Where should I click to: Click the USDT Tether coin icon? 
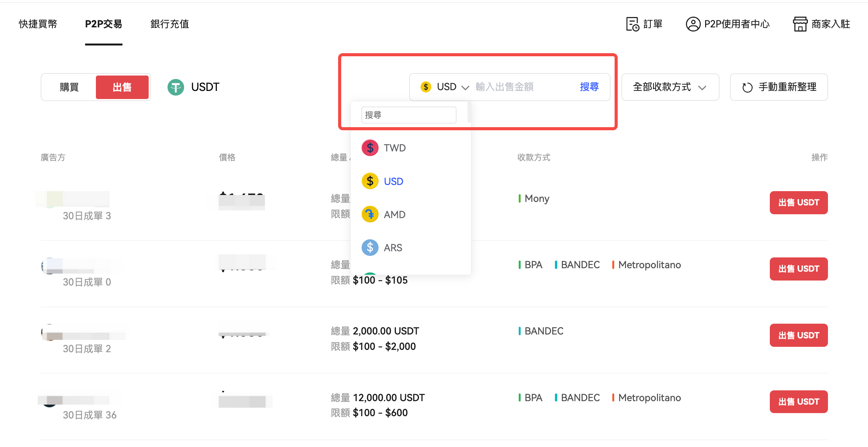coord(176,87)
